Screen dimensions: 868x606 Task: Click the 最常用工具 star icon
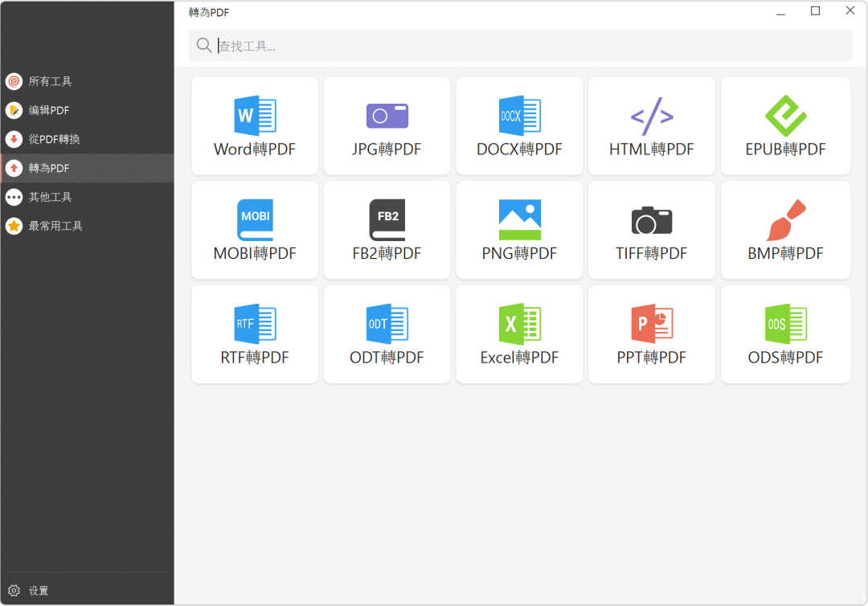14,225
